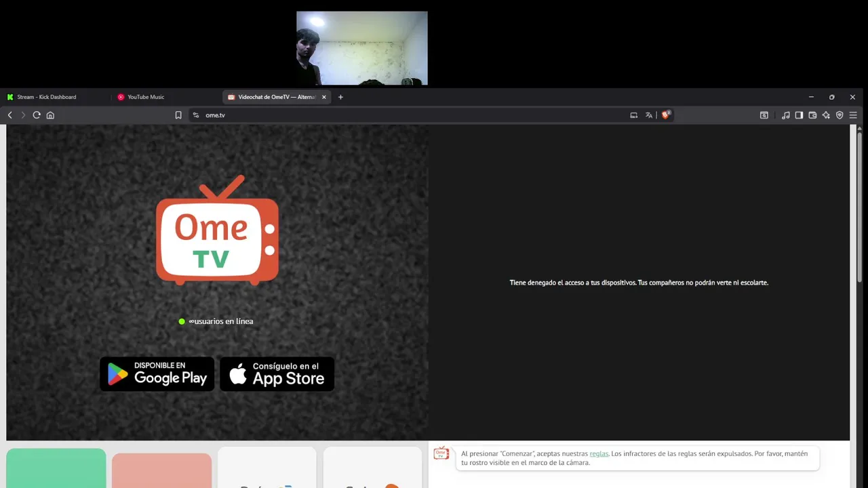Click the OmeTV television logo

[217, 230]
